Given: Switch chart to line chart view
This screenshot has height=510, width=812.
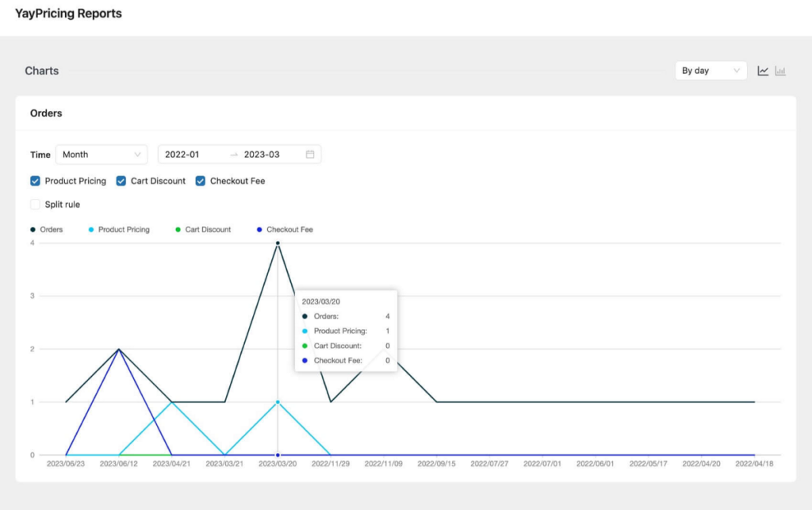Looking at the screenshot, I should pyautogui.click(x=762, y=70).
